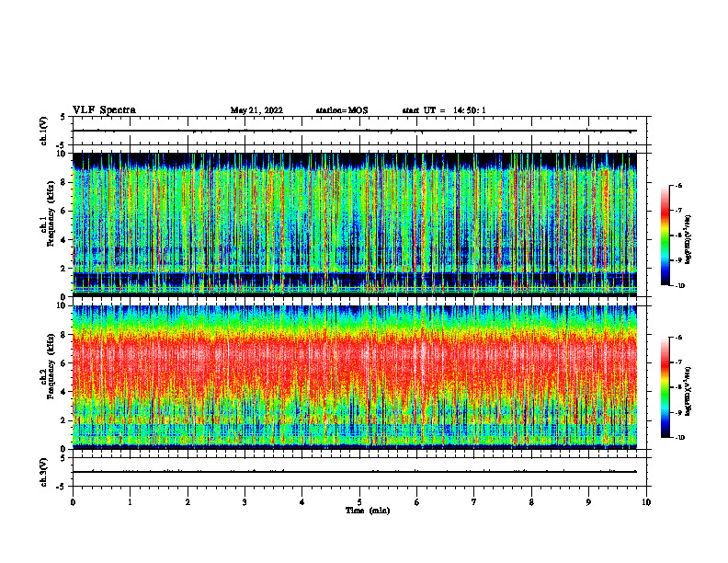The height and width of the screenshot is (563, 728).
Task: Click the "station=MOS" header label
Action: click(342, 110)
